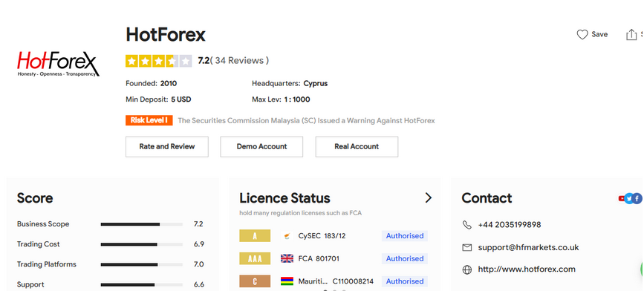Click the Support score bar

pyautogui.click(x=141, y=284)
